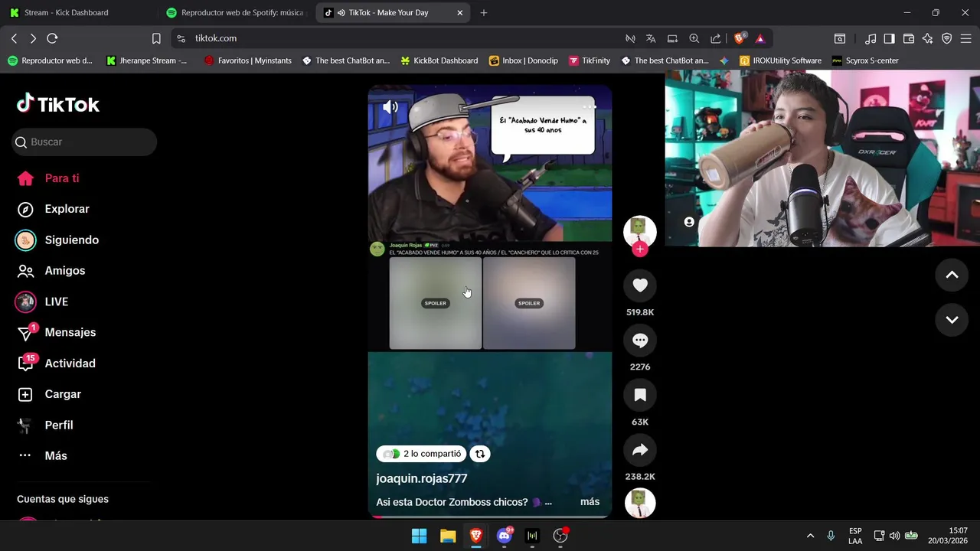980x551 pixels.
Task: Open File Explorer from taskbar
Action: coord(448,536)
